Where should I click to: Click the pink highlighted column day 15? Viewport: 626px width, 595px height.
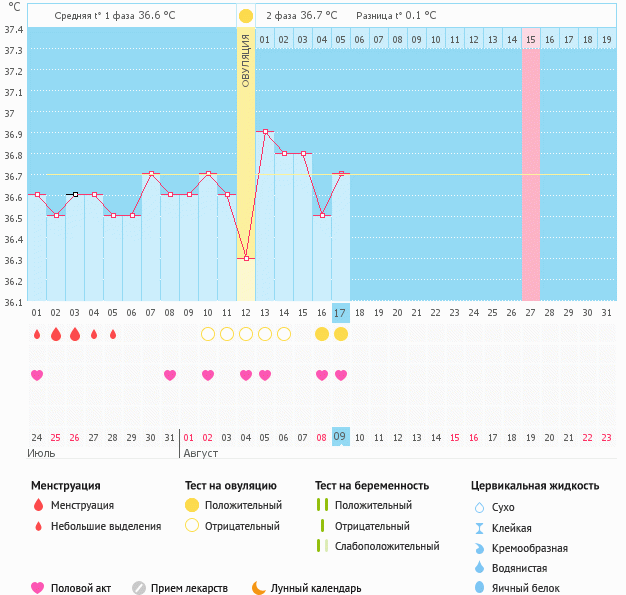tap(530, 170)
